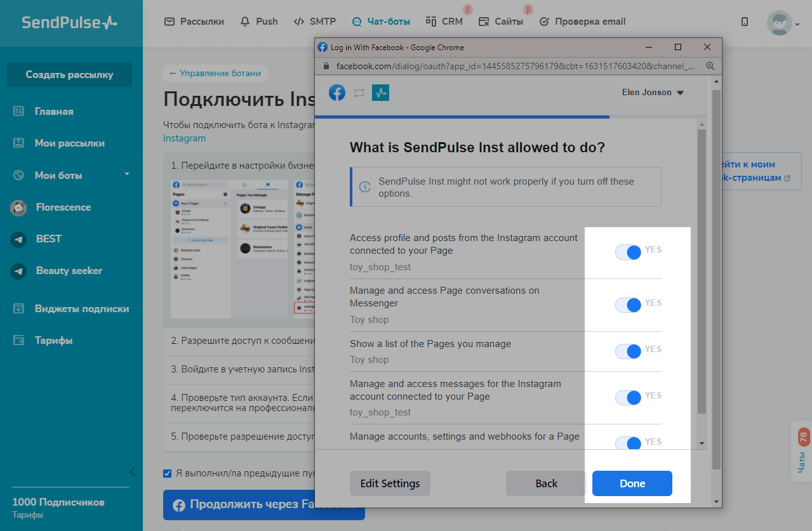Collapse the sidebar with chevron arrow
This screenshot has width=812, height=531.
(x=132, y=471)
